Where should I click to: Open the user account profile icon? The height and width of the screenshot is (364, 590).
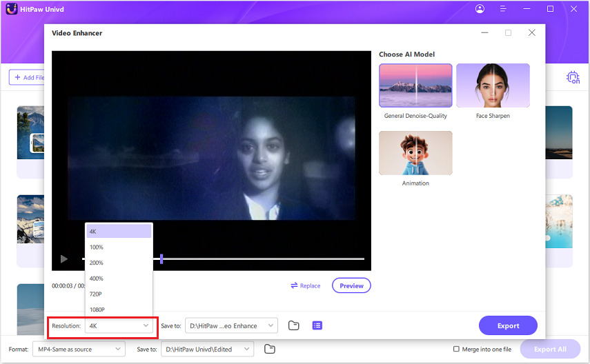(x=480, y=9)
